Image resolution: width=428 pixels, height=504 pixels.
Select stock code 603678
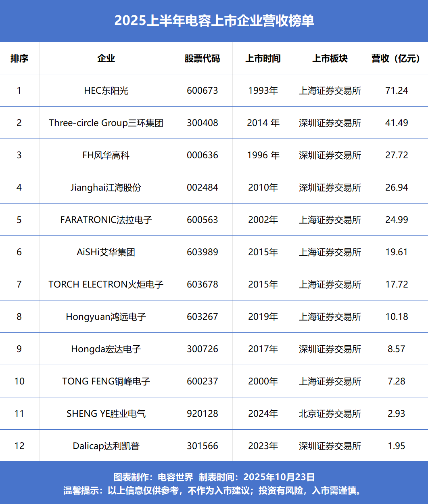tap(203, 284)
